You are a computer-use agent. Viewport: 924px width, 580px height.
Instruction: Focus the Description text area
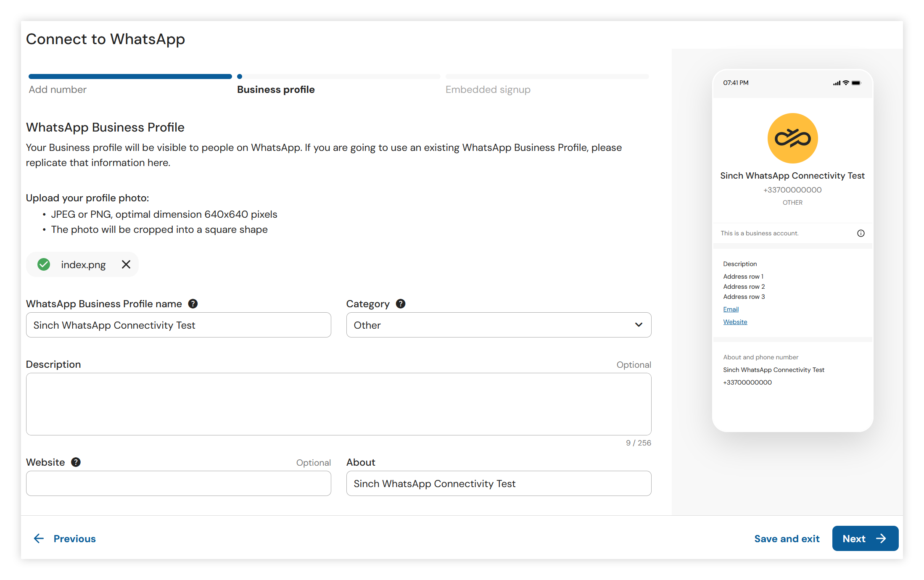[x=339, y=404]
